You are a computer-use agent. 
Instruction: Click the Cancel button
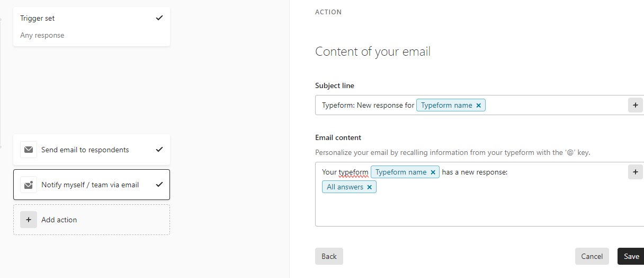pyautogui.click(x=592, y=256)
